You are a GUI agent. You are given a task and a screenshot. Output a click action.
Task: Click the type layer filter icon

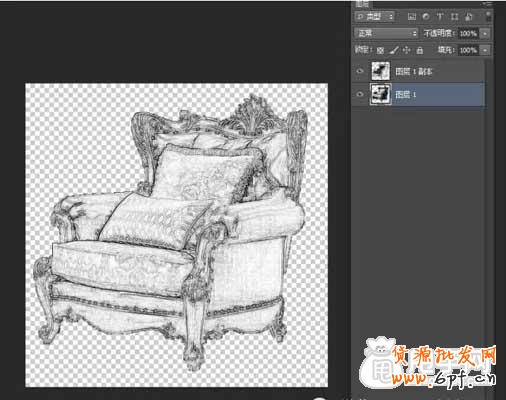click(x=440, y=17)
